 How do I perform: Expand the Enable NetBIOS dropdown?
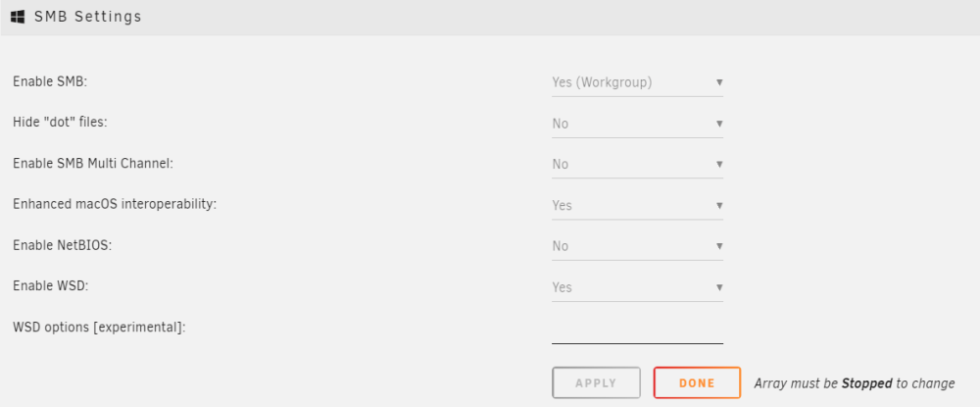click(x=637, y=246)
